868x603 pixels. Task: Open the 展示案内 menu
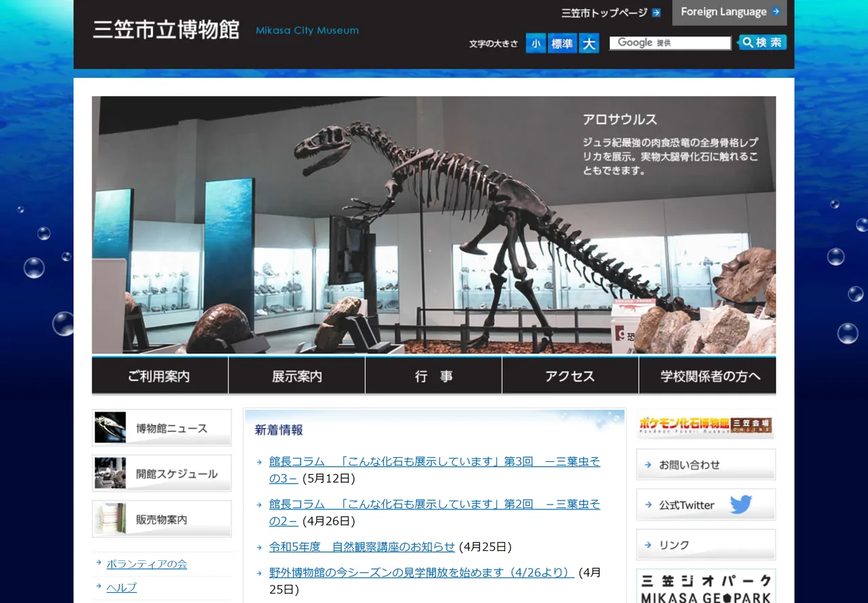pos(297,376)
